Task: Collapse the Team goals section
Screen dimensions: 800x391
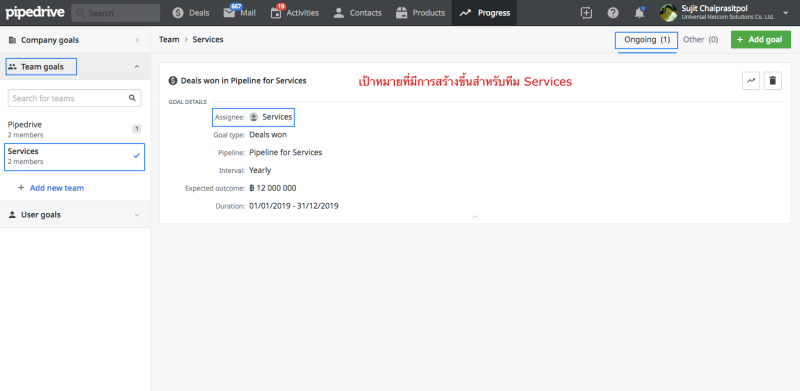Action: coord(75,66)
